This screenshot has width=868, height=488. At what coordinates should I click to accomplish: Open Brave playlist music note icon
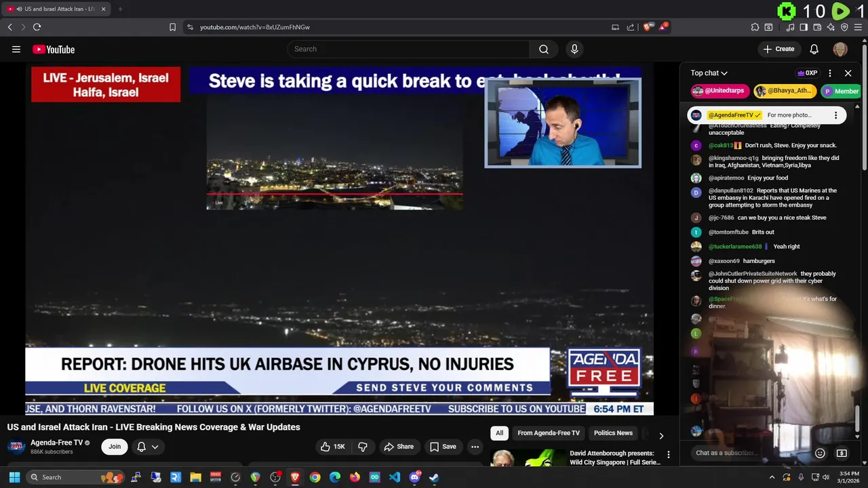point(790,27)
